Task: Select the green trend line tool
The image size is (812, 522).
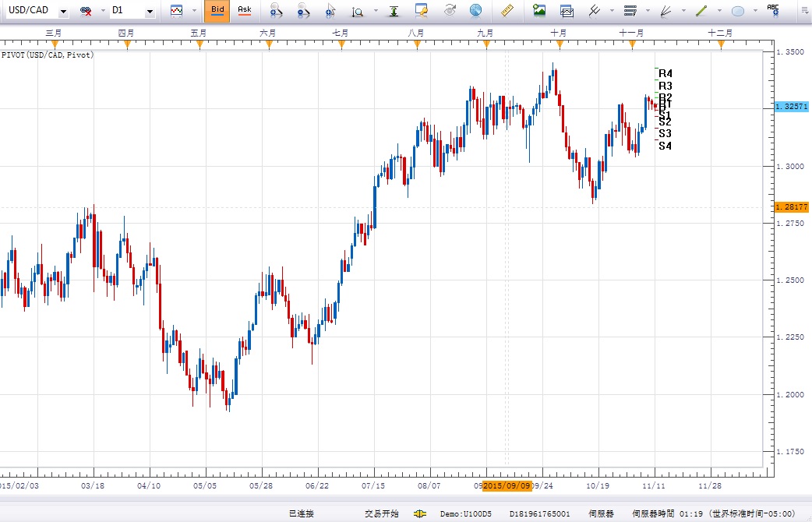Action: coord(701,11)
